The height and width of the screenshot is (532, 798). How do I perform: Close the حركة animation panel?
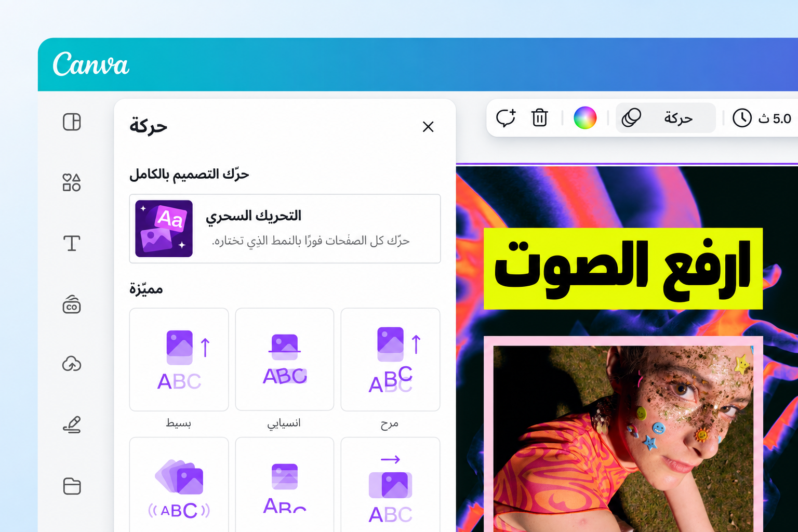[x=428, y=127]
